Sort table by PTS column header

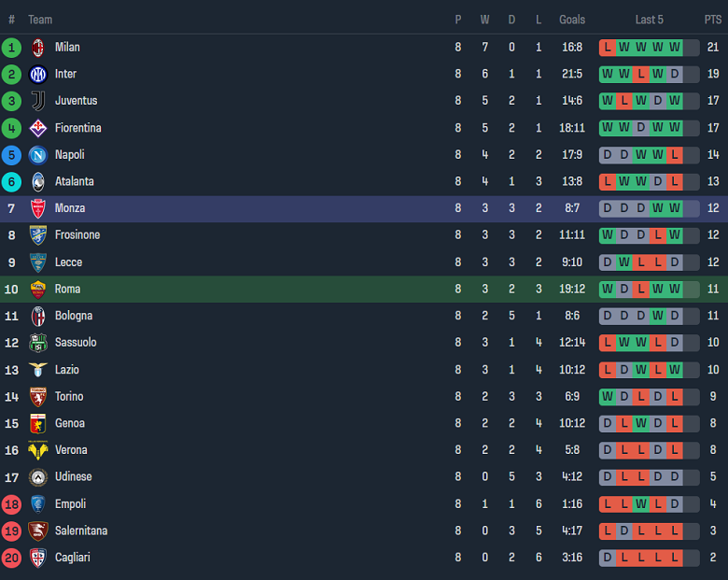pos(713,20)
